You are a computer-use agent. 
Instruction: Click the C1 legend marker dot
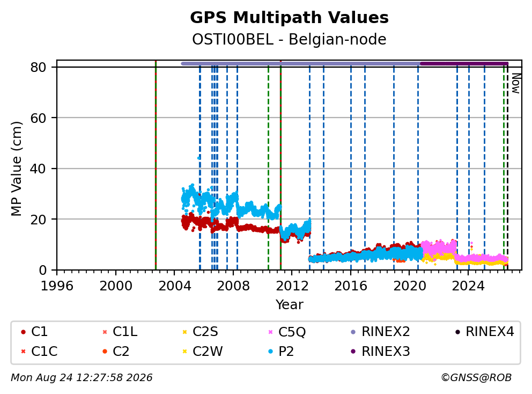(23, 332)
